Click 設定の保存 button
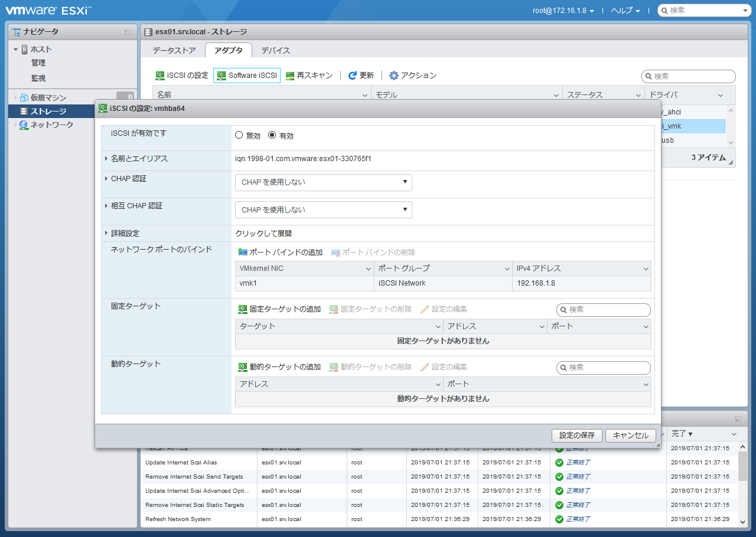 tap(577, 436)
